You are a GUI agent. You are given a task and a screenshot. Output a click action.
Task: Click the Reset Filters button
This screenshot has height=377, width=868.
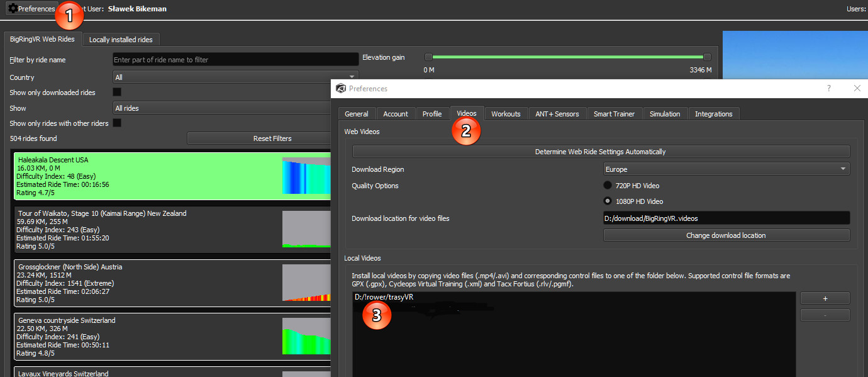[259, 138]
